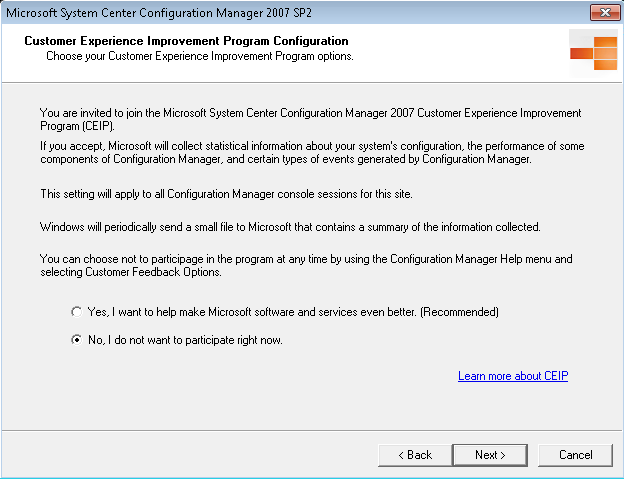Image resolution: width=624 pixels, height=479 pixels.
Task: Abort setup with the Cancel button
Action: click(575, 455)
